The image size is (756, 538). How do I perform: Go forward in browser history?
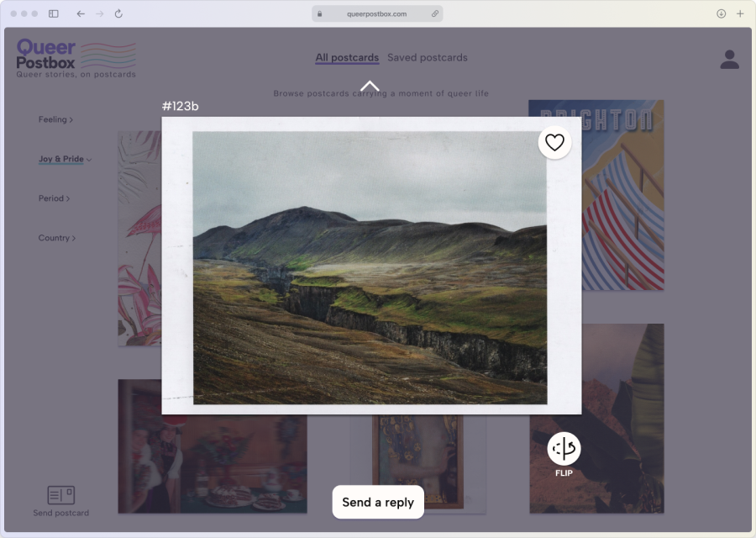(99, 13)
